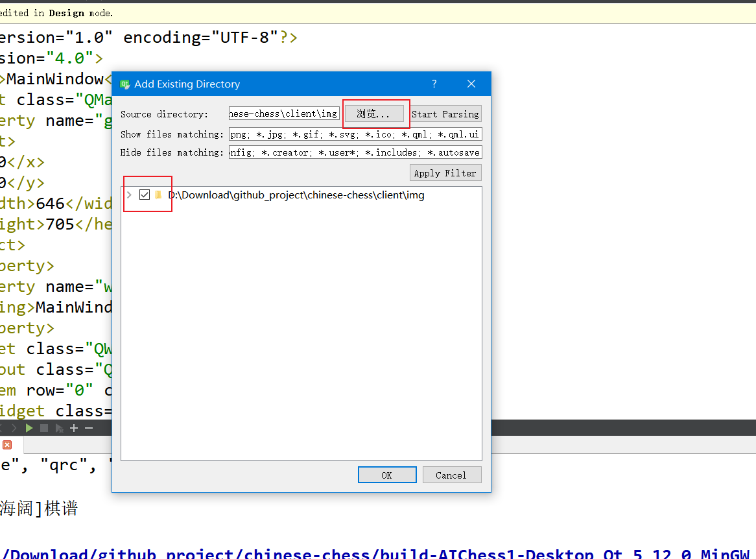Click the 705 height value in editor
This screenshot has width=756, height=559.
(60, 224)
